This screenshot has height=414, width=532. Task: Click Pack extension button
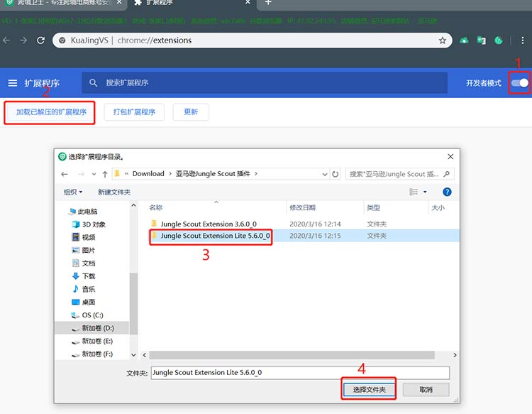pos(134,112)
